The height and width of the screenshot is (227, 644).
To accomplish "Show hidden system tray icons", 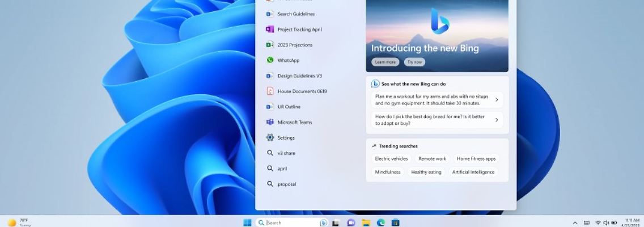I will (x=575, y=222).
